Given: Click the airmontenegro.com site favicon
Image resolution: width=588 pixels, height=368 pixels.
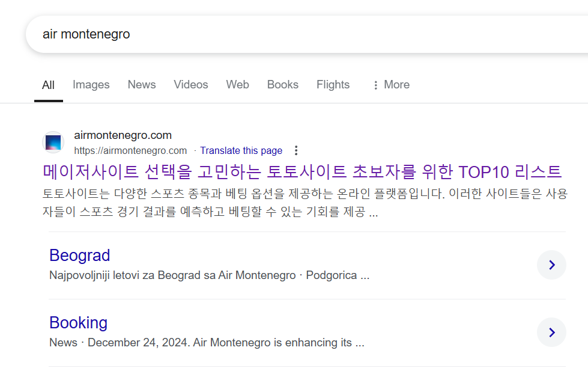Looking at the screenshot, I should click(53, 143).
